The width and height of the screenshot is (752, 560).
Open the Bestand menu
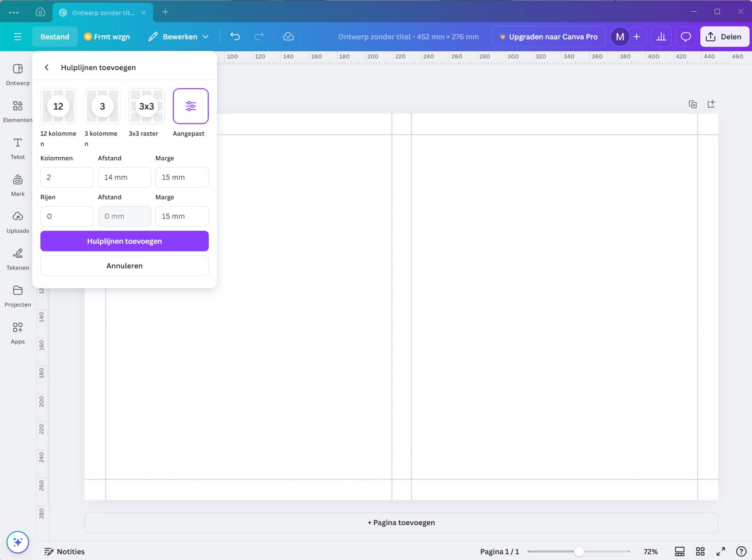pos(55,36)
